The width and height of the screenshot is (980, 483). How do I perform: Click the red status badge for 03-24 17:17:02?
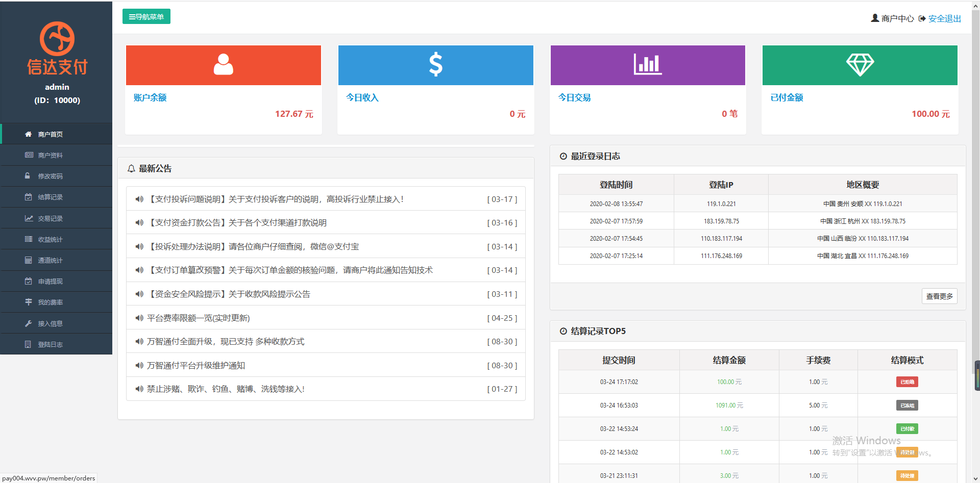click(x=907, y=382)
